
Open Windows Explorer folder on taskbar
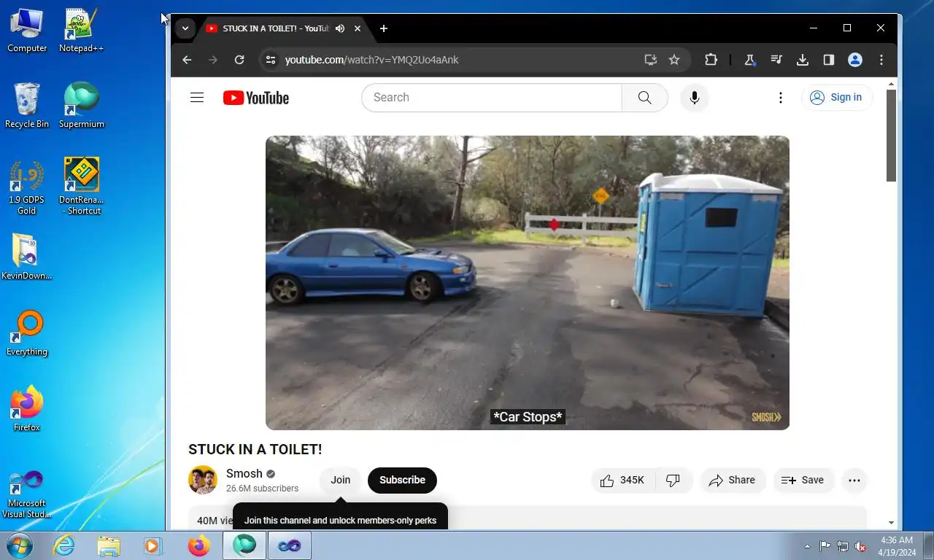point(109,545)
